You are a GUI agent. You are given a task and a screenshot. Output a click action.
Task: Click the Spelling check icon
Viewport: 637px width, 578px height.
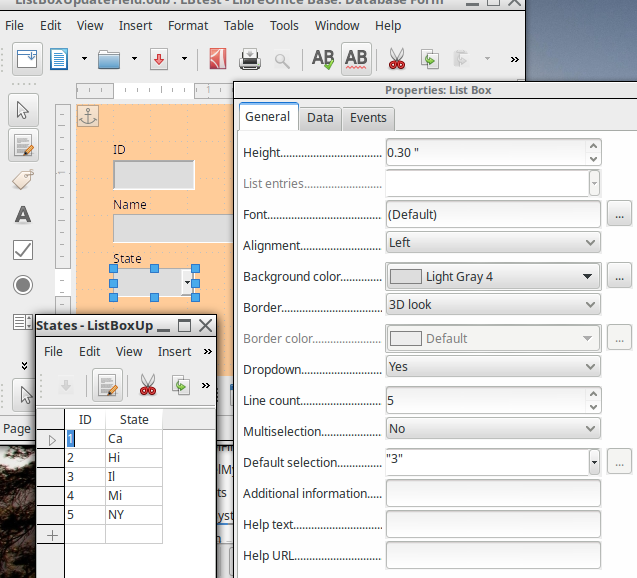pos(322,59)
